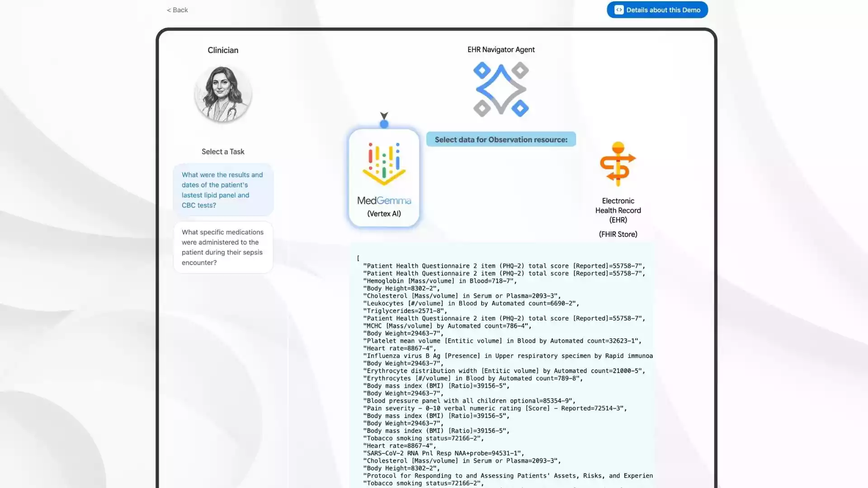Click the (FHIR Store) label
The image size is (868, 488).
618,234
